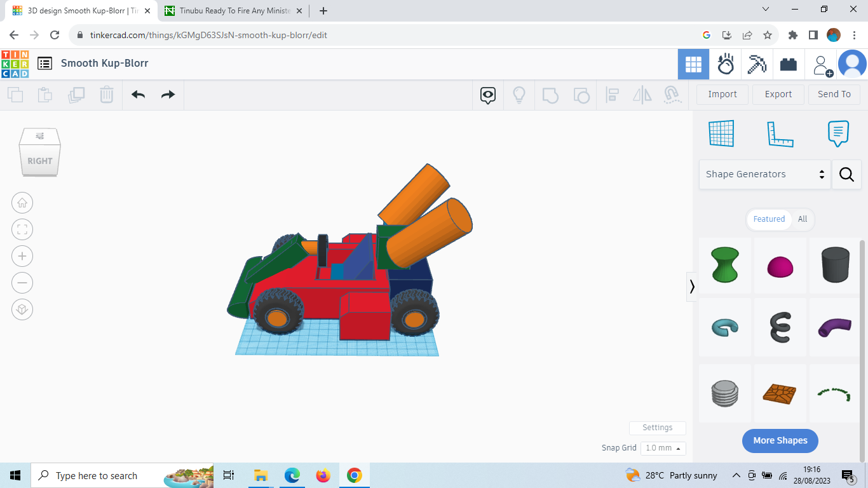Open the Align tool
The height and width of the screenshot is (488, 868).
coord(613,94)
